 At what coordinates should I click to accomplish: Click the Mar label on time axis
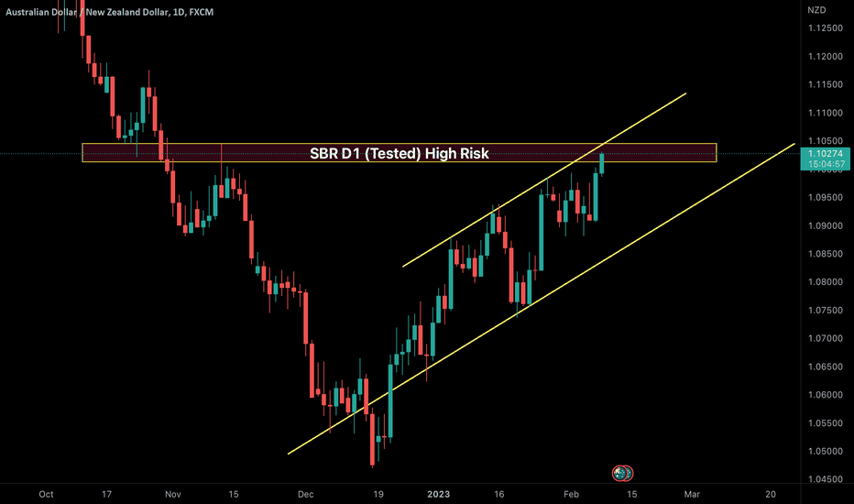(692, 494)
